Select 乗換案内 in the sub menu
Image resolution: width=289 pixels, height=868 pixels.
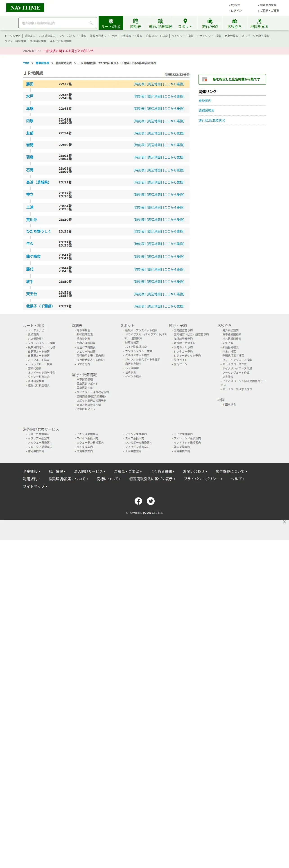(30, 36)
